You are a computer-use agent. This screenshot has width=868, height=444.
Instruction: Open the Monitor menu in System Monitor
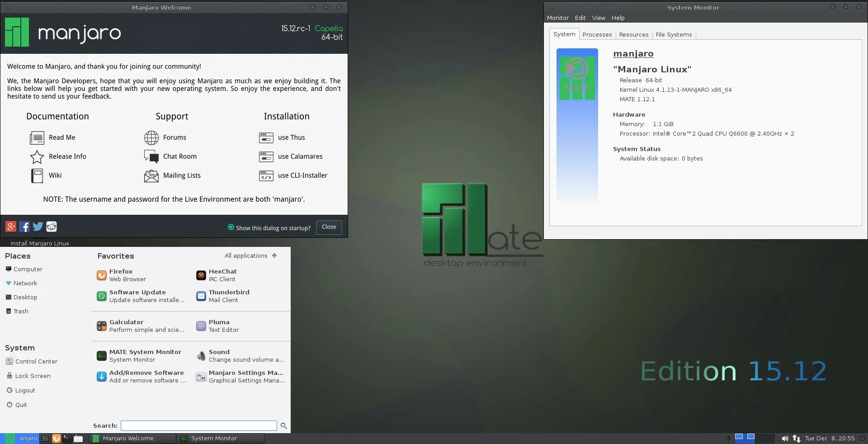557,18
